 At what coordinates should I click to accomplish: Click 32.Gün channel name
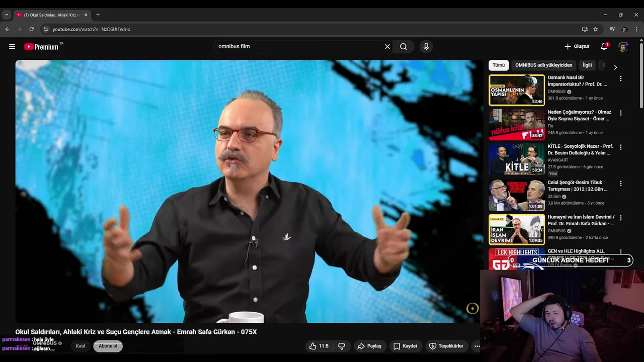pos(554,197)
